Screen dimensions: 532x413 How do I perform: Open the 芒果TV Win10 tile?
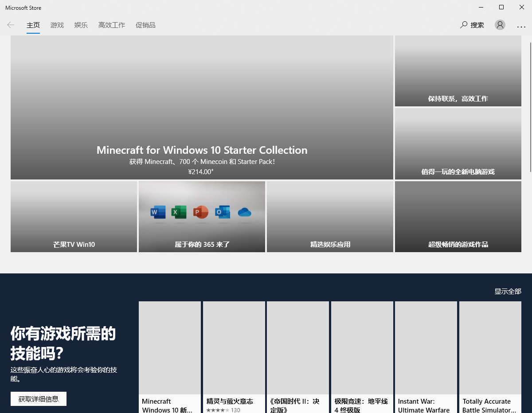(x=73, y=217)
